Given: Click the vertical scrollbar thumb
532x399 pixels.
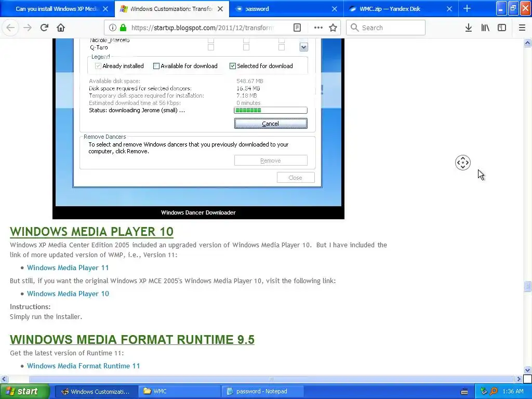Looking at the screenshot, I should point(527,286).
